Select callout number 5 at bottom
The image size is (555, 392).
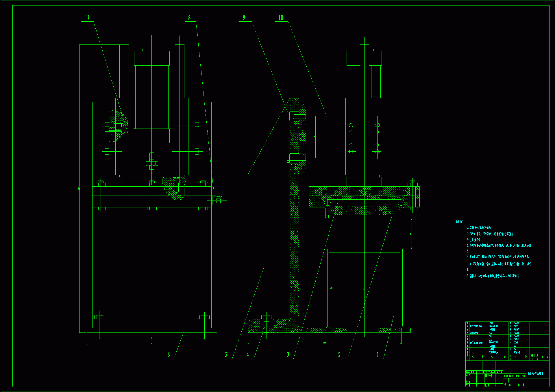click(226, 355)
